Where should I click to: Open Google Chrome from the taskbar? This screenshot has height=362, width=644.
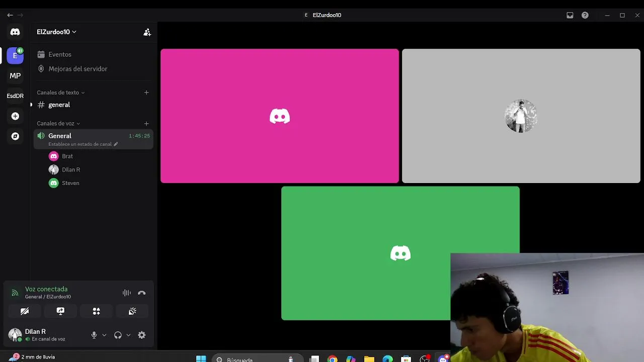tap(333, 359)
